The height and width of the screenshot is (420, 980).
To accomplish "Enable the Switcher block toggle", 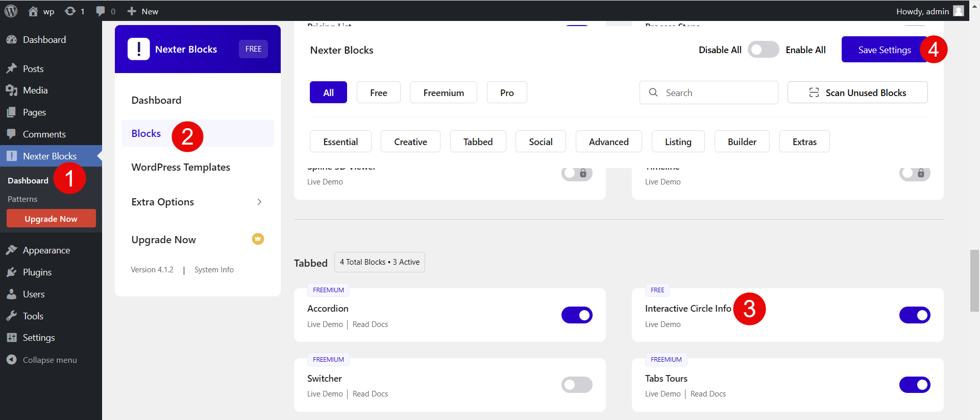I will tap(577, 385).
